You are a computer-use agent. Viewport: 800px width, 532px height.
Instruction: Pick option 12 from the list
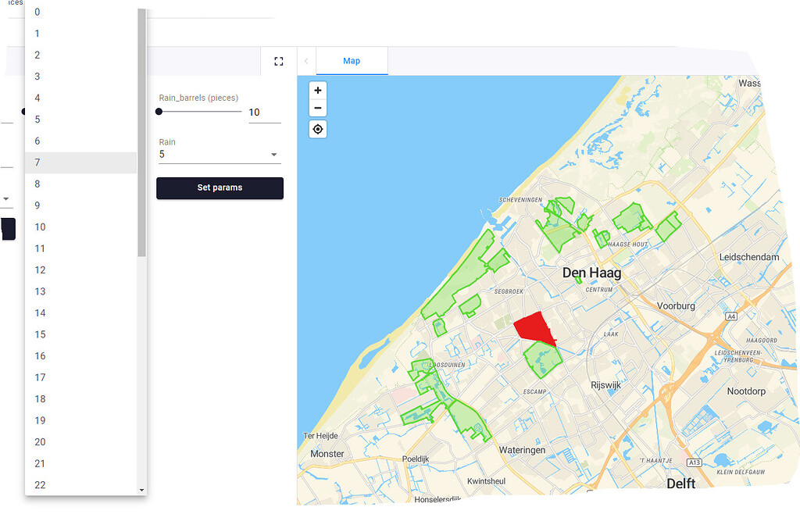(81, 270)
